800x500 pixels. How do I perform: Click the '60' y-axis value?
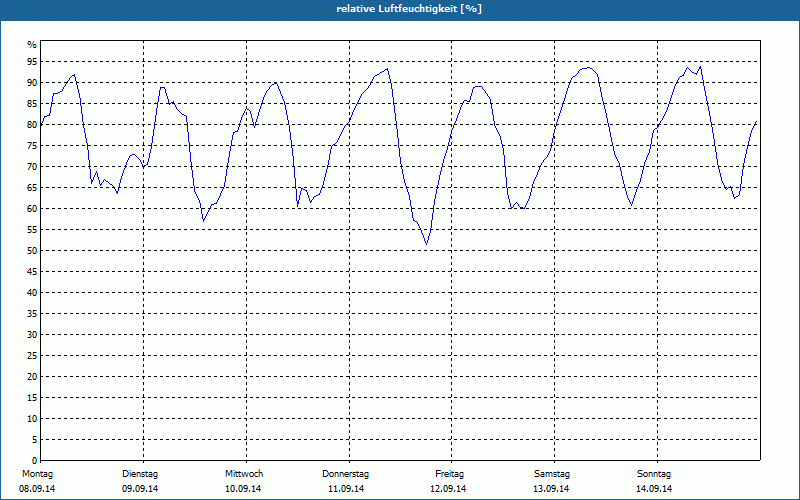[x=32, y=209]
